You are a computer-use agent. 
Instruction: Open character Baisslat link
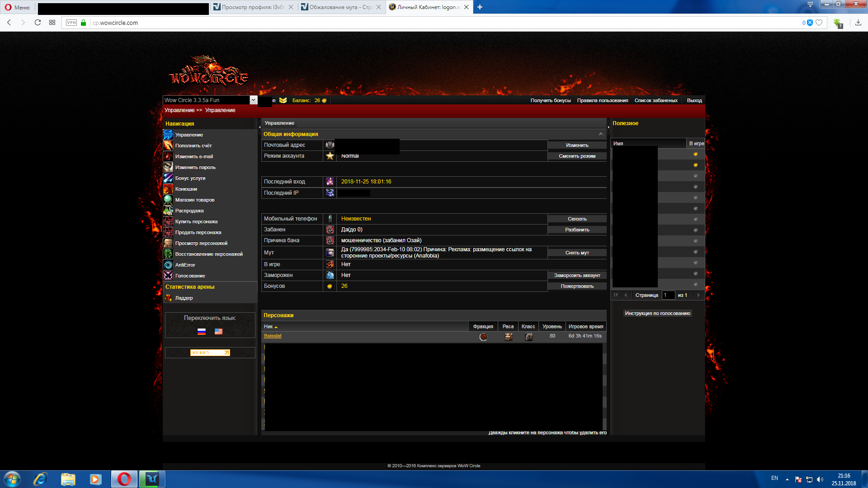[273, 336]
